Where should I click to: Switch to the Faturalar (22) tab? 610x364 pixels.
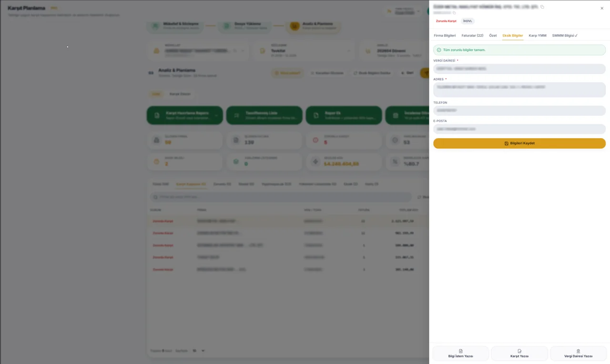[x=472, y=36]
